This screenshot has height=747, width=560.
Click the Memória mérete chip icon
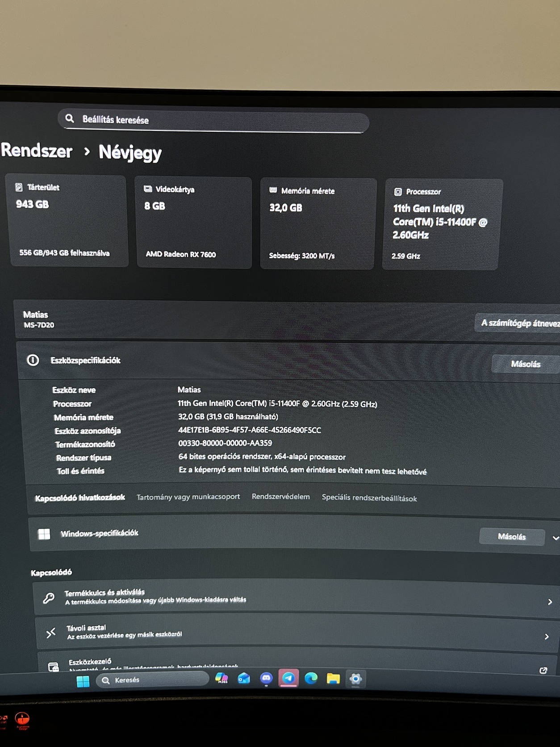pos(273,190)
